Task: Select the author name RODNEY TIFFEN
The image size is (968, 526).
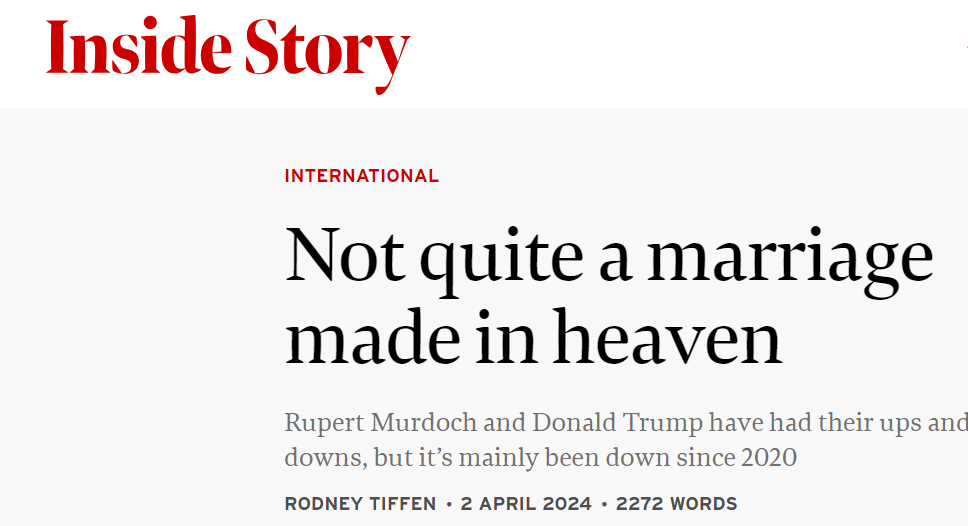Action: (x=361, y=504)
